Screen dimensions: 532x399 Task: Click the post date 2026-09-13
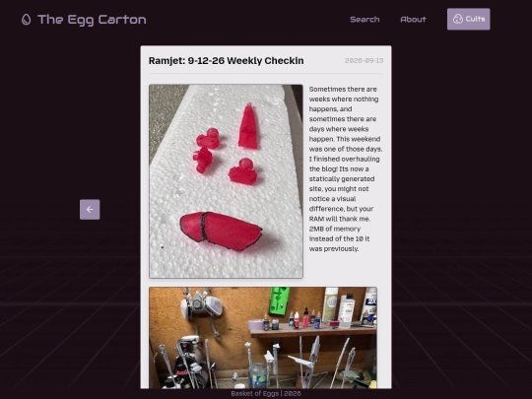365,61
